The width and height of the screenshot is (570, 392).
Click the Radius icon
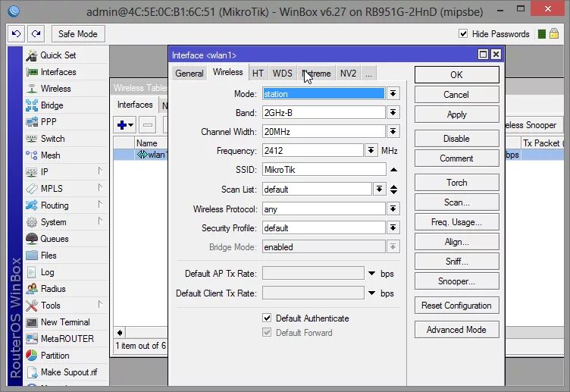coord(32,289)
